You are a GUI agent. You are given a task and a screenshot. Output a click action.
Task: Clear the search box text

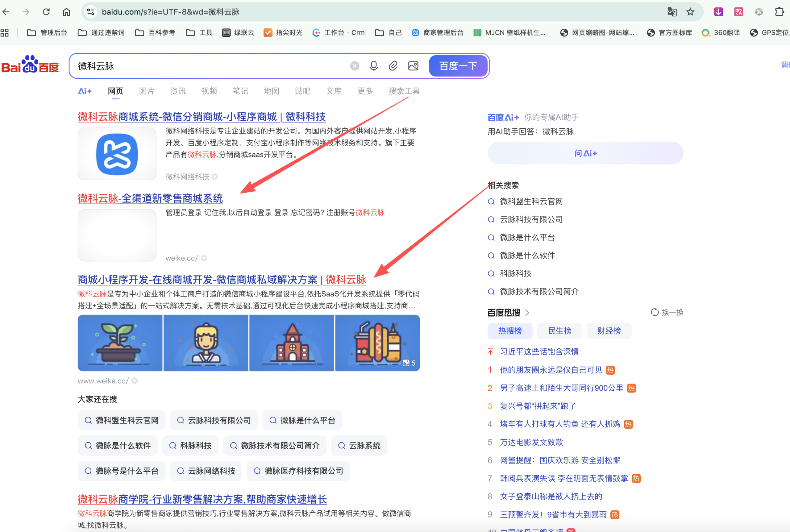click(355, 66)
